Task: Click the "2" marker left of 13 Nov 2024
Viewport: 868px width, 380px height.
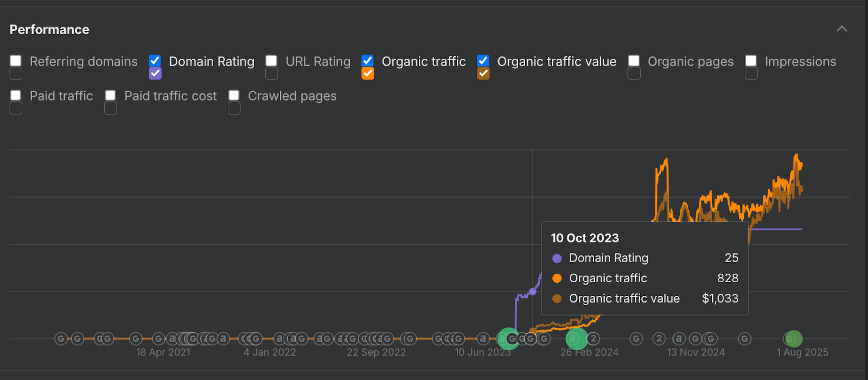Action: pyautogui.click(x=659, y=339)
